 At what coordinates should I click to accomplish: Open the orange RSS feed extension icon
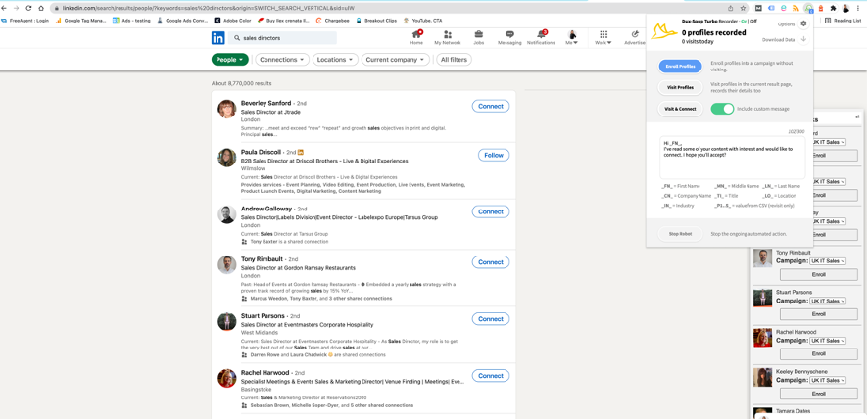coord(796,8)
